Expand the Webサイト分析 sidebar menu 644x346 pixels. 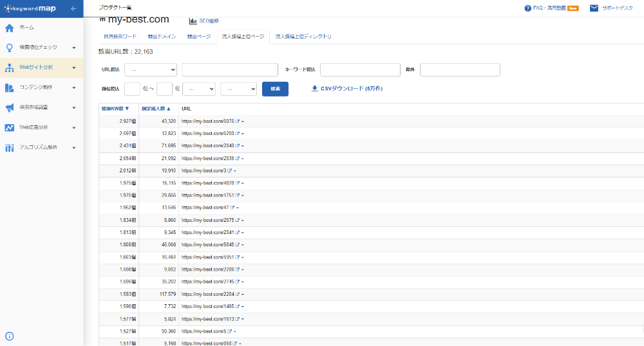[x=74, y=68]
